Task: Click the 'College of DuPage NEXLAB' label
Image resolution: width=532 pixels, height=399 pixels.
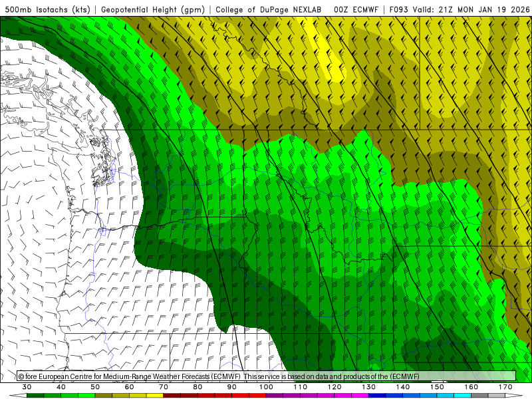Action: (x=269, y=10)
